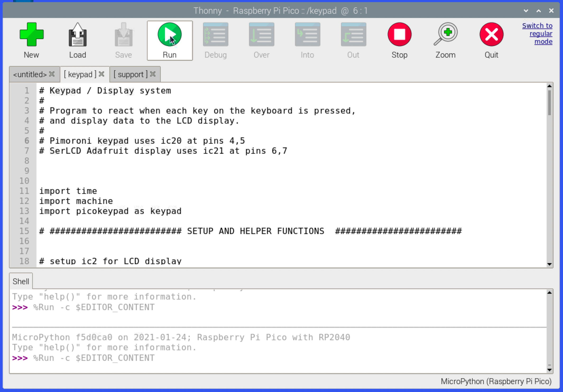Open the support editor tab
This screenshot has height=392, width=563.
[131, 74]
